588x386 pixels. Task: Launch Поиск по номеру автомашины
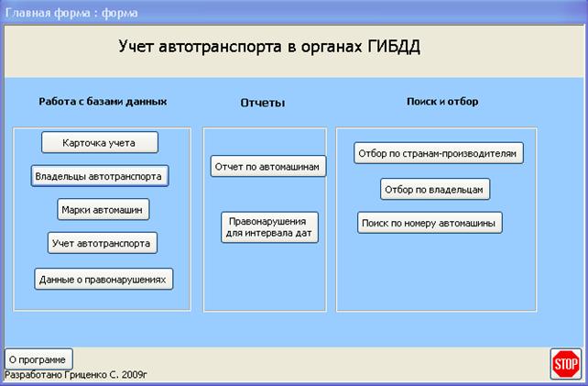[x=430, y=223]
